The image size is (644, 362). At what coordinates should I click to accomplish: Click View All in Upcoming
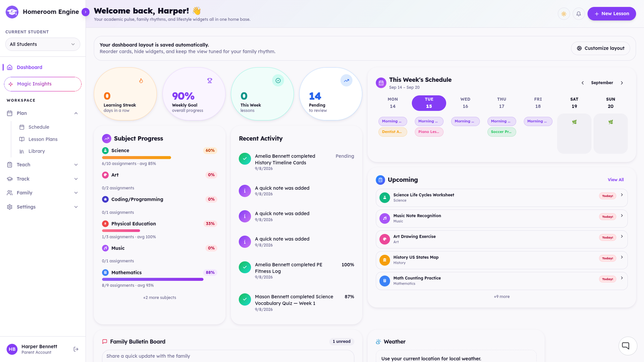[x=615, y=180]
